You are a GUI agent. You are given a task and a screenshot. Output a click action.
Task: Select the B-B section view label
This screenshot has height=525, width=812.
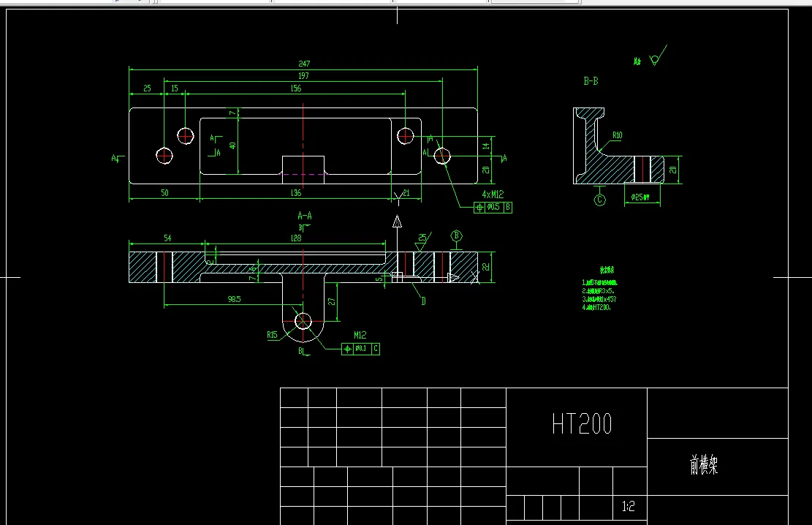pyautogui.click(x=591, y=81)
